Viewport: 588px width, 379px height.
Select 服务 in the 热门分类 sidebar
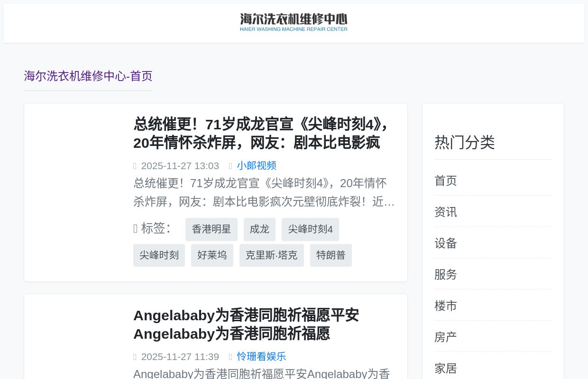(445, 275)
